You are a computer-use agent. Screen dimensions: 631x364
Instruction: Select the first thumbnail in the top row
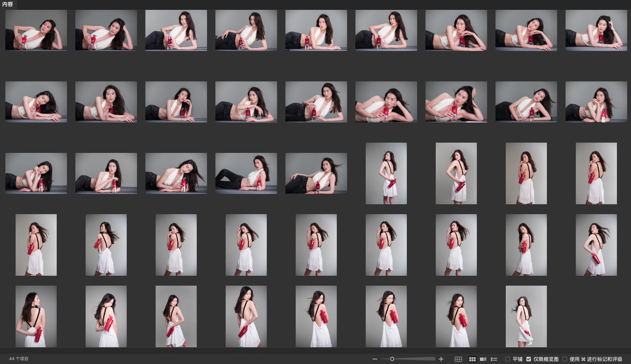click(x=36, y=30)
